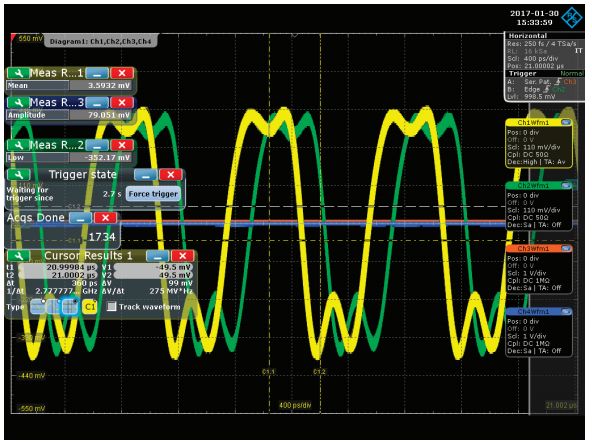The width and height of the screenshot is (592, 445).
Task: Select combined horizontal and vertical cursor type
Action: pyautogui.click(x=69, y=307)
